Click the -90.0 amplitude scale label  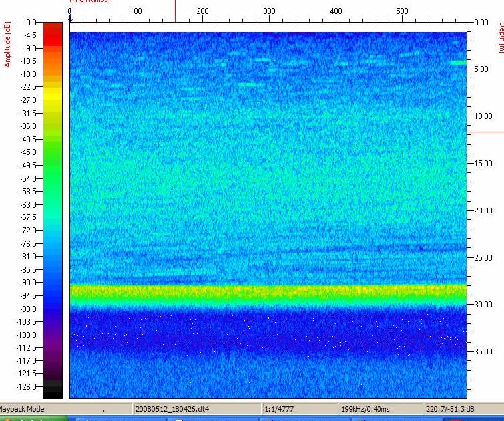click(27, 282)
